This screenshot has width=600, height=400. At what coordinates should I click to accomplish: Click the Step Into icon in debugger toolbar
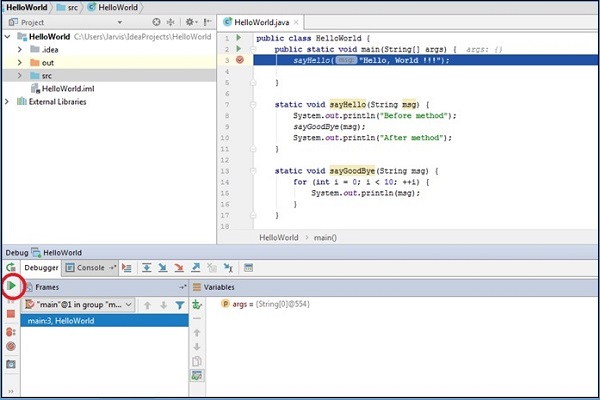[163, 268]
